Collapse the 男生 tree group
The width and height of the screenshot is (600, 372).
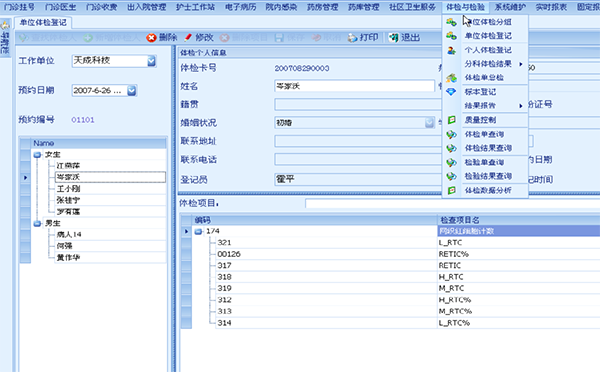37,223
